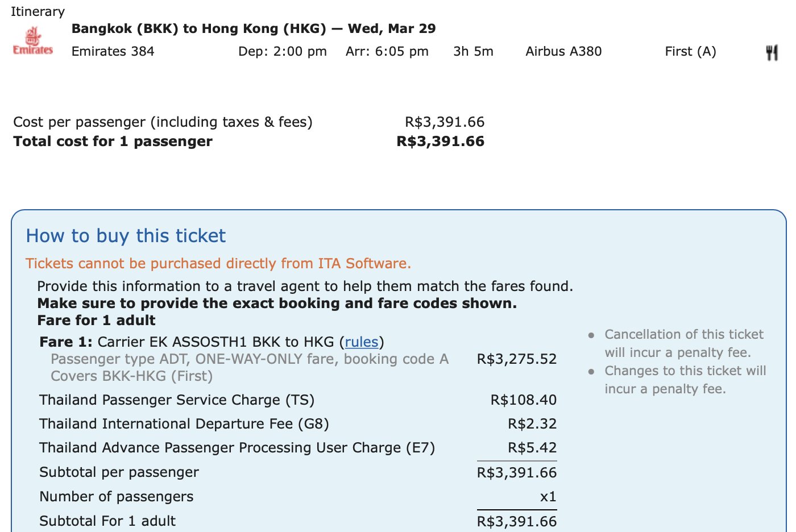
Task: Click the Airbus A380 aircraft label
Action: pos(563,51)
